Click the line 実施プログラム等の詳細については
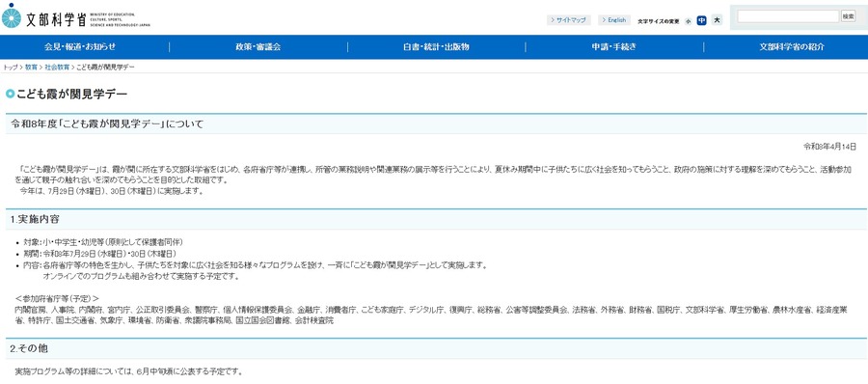Viewport: 868px width, 384px height. pyautogui.click(x=128, y=371)
